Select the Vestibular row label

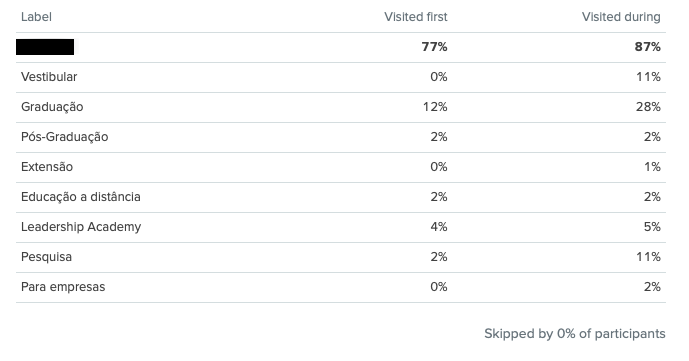[49, 77]
